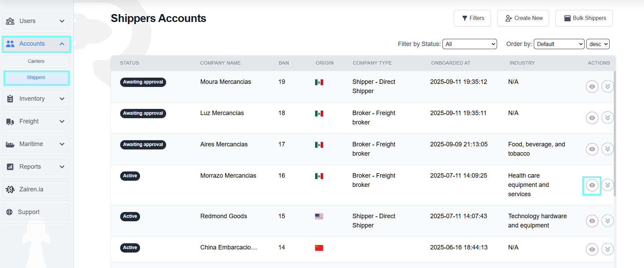Click the Create New button

(523, 18)
